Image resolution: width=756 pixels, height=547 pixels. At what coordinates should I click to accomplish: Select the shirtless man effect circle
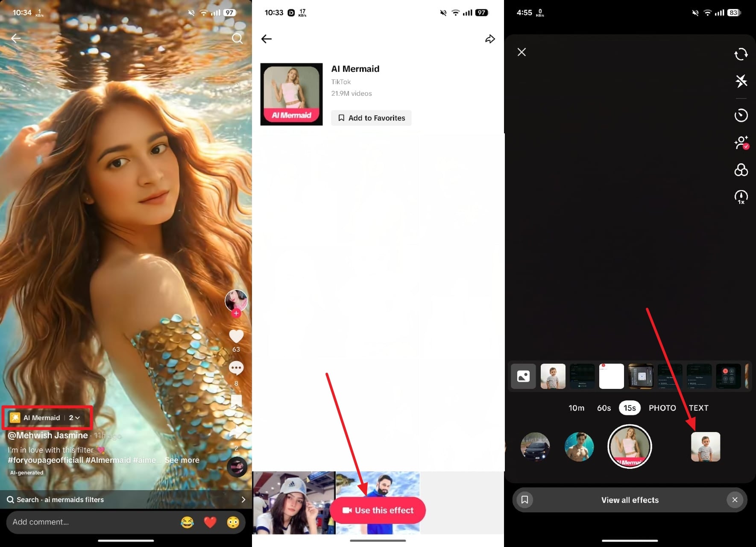point(579,447)
